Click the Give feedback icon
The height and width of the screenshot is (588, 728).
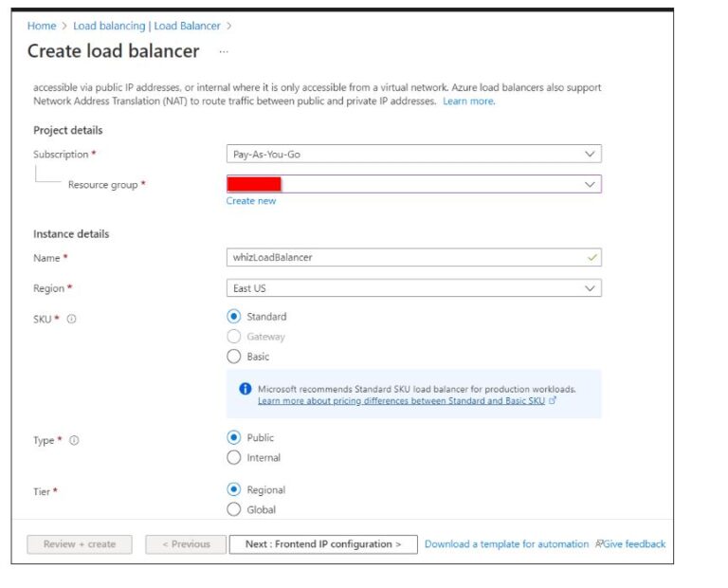(598, 544)
